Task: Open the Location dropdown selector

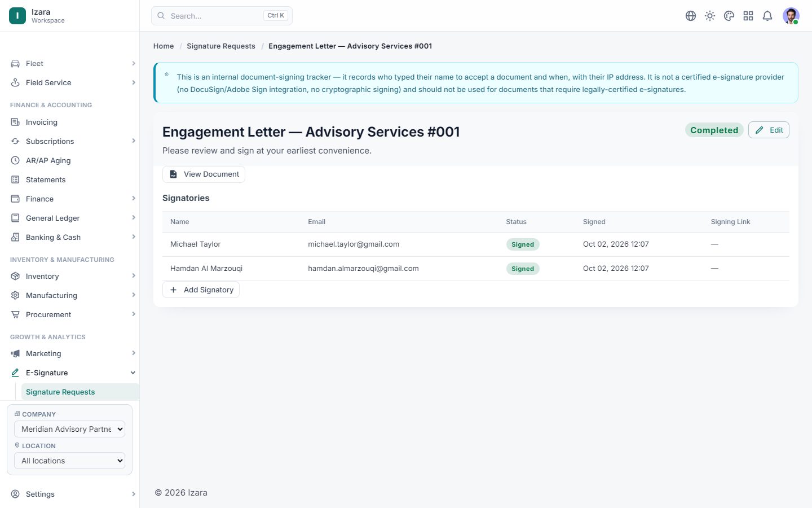Action: (x=69, y=461)
